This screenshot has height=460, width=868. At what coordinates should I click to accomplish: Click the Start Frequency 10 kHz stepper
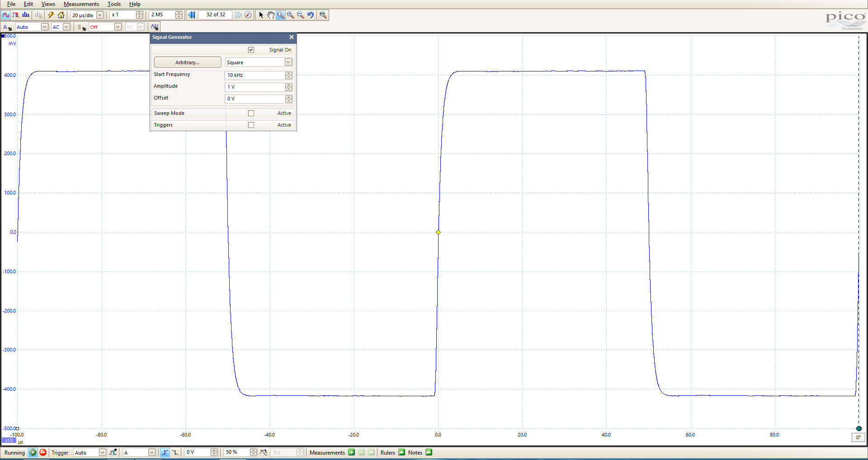pyautogui.click(x=288, y=75)
